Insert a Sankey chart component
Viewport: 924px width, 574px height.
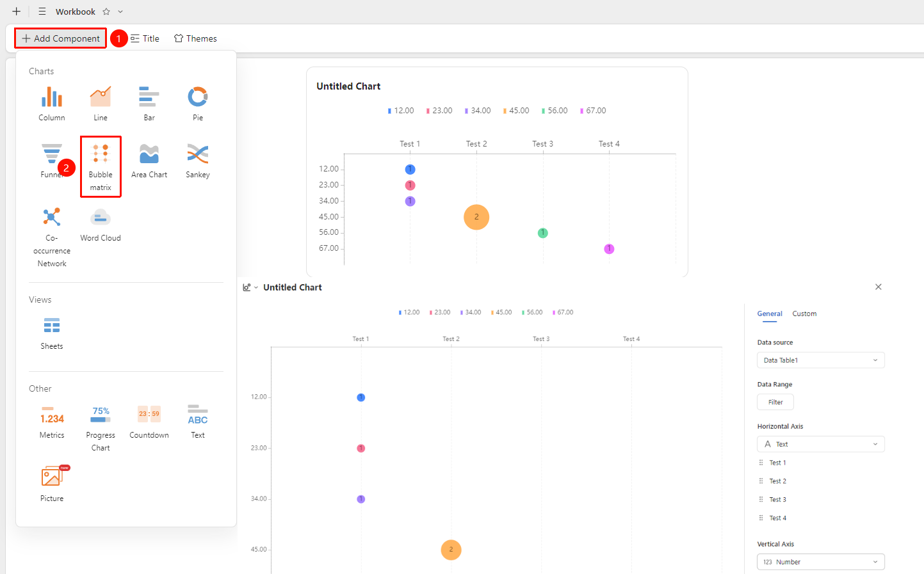(198, 161)
